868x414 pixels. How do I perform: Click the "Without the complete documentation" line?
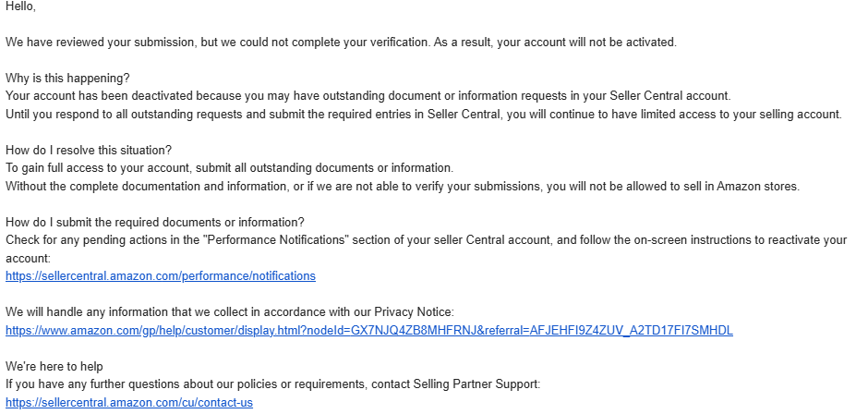[x=403, y=187]
